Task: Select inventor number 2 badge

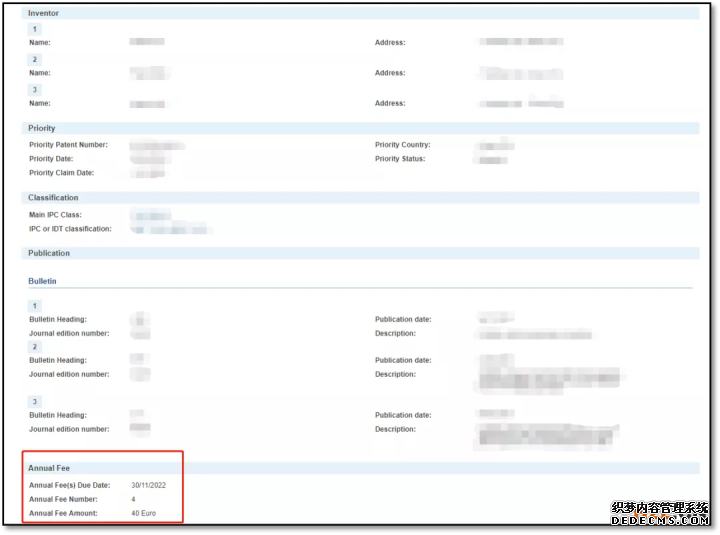Action: pos(34,59)
